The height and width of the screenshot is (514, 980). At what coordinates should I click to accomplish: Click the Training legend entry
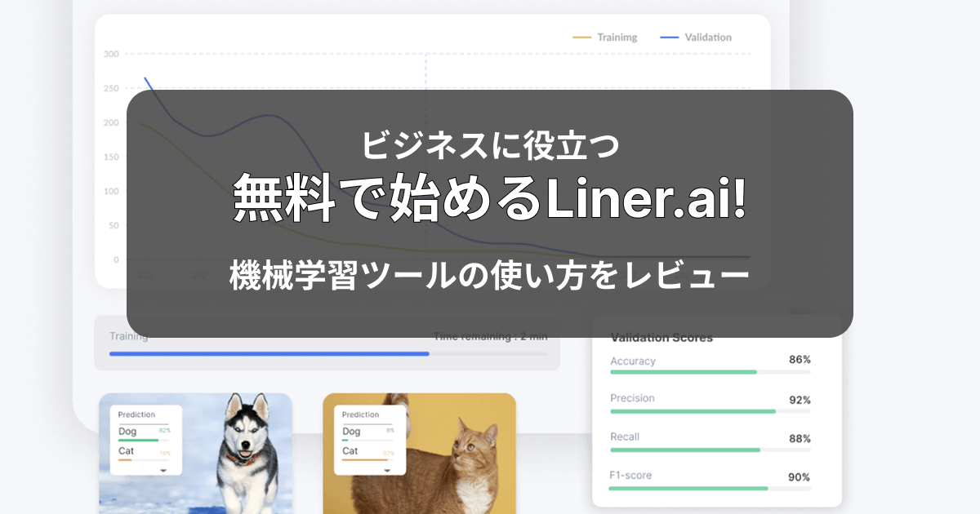[x=605, y=38]
